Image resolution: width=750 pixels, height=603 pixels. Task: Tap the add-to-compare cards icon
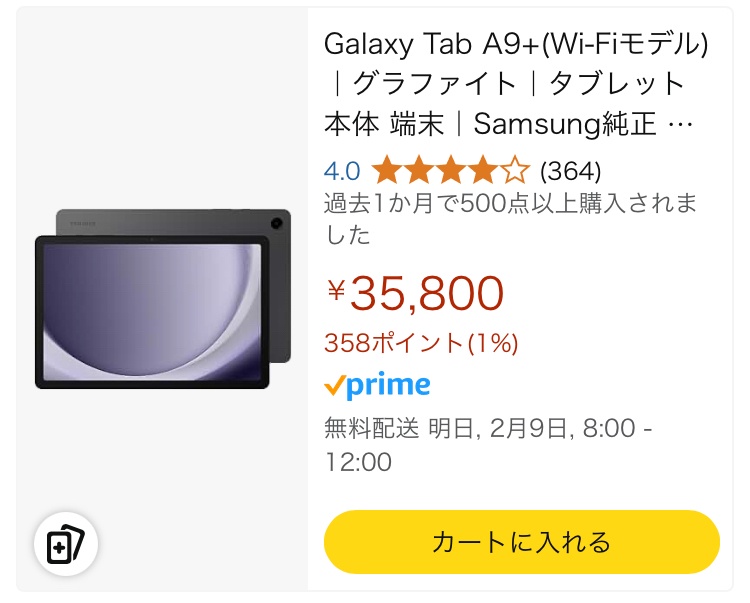[x=66, y=544]
